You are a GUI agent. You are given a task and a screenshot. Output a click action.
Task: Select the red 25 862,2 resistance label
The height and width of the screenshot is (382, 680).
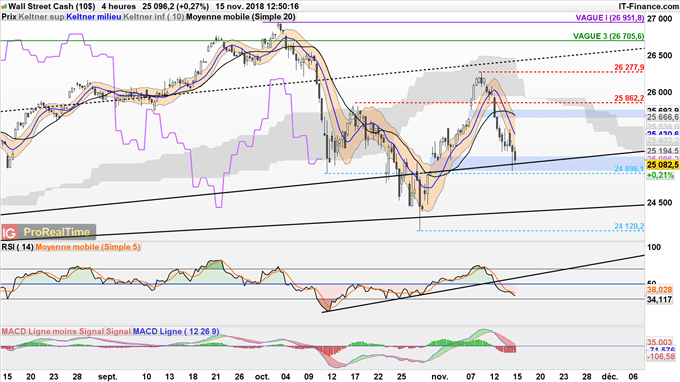click(x=629, y=98)
